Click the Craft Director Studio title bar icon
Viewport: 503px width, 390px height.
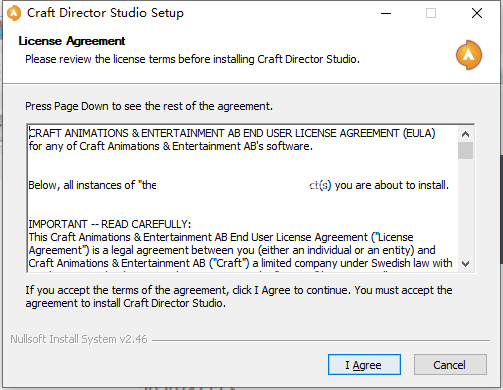tap(14, 13)
